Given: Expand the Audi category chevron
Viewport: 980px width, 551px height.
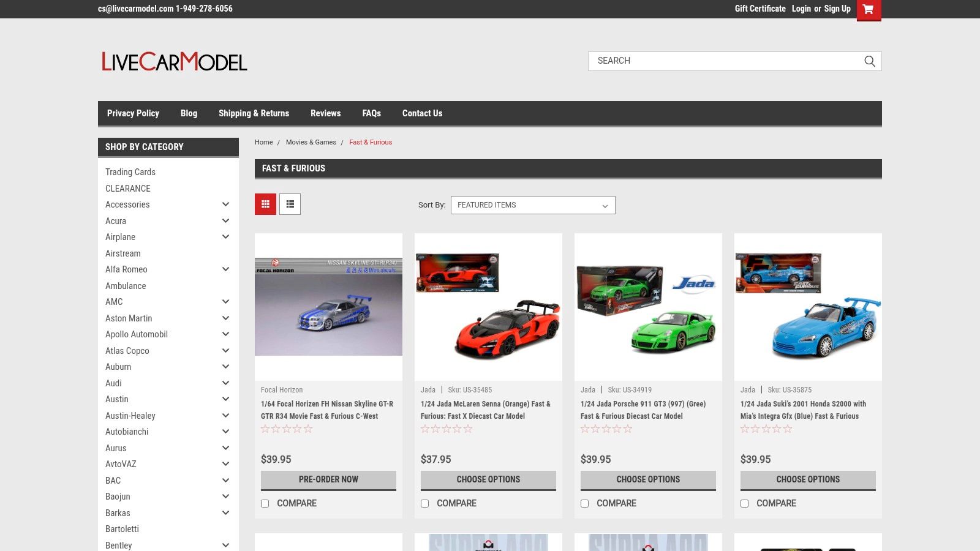Looking at the screenshot, I should click(x=225, y=383).
